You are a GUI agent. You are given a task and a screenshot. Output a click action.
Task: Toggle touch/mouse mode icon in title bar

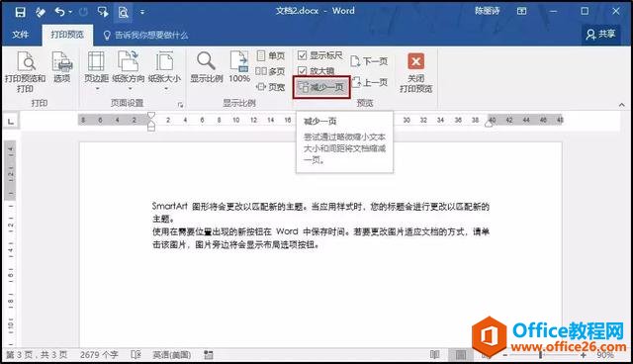pyautogui.click(x=103, y=12)
